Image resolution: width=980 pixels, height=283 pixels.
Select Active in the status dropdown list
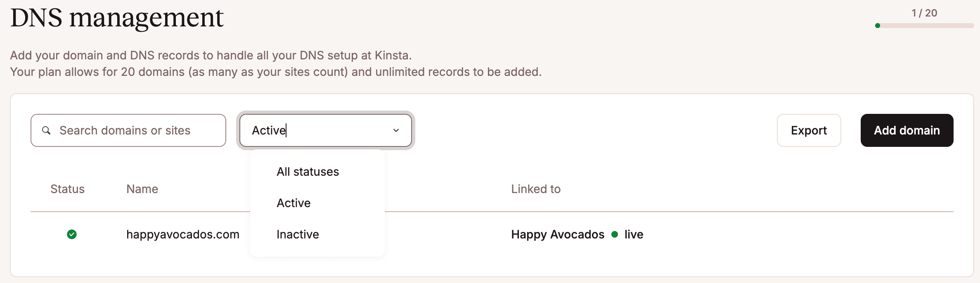tap(294, 203)
